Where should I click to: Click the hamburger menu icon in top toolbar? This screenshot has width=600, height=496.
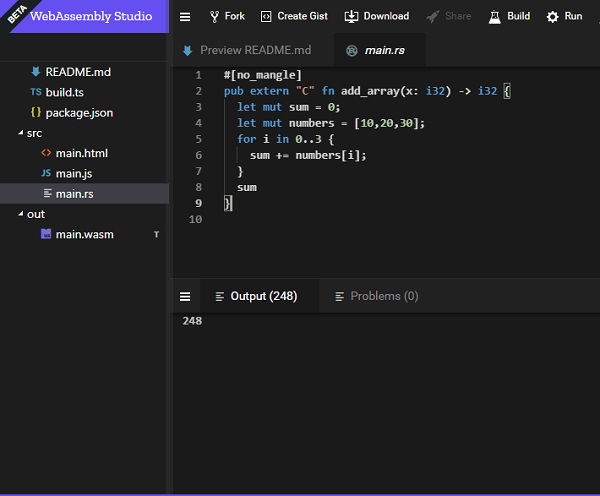coord(185,17)
